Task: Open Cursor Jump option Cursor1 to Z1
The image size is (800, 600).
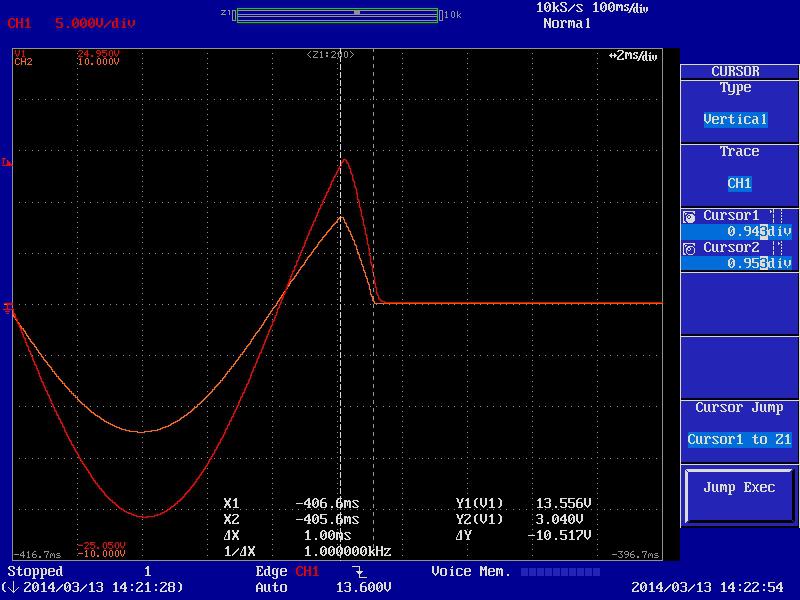Action: click(x=739, y=439)
